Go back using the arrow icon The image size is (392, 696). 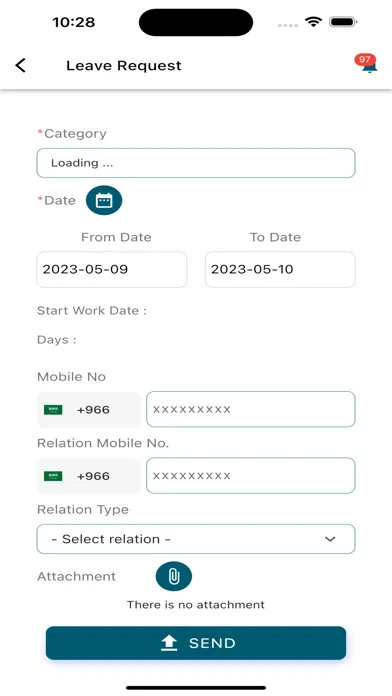point(20,65)
